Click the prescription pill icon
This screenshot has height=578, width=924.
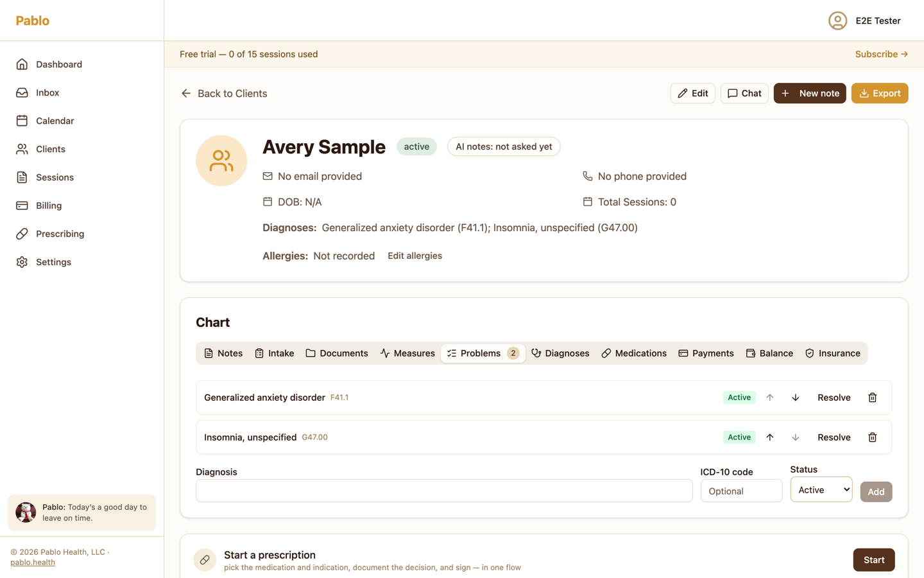[205, 560]
